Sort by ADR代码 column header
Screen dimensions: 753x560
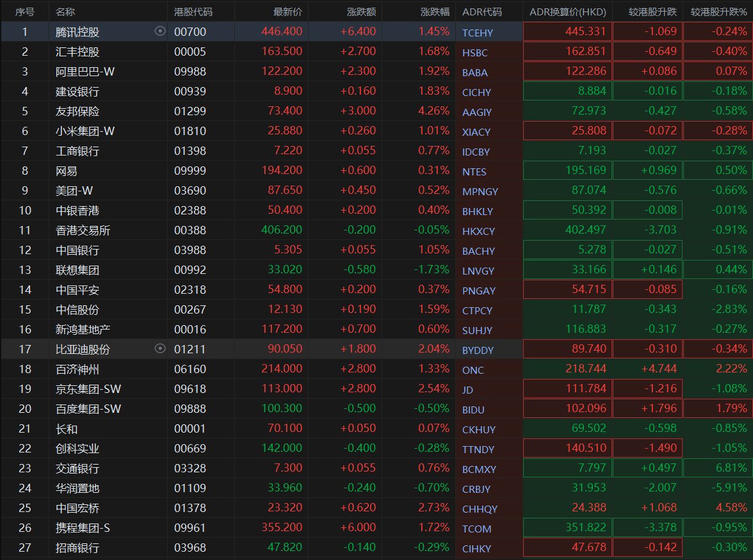[482, 12]
